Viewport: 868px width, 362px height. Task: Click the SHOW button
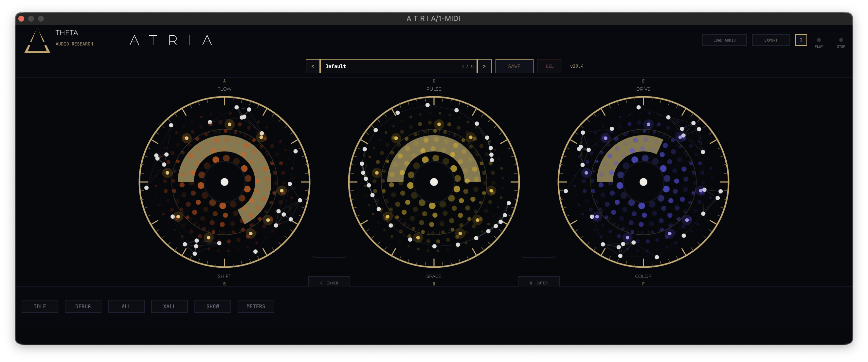coord(213,306)
